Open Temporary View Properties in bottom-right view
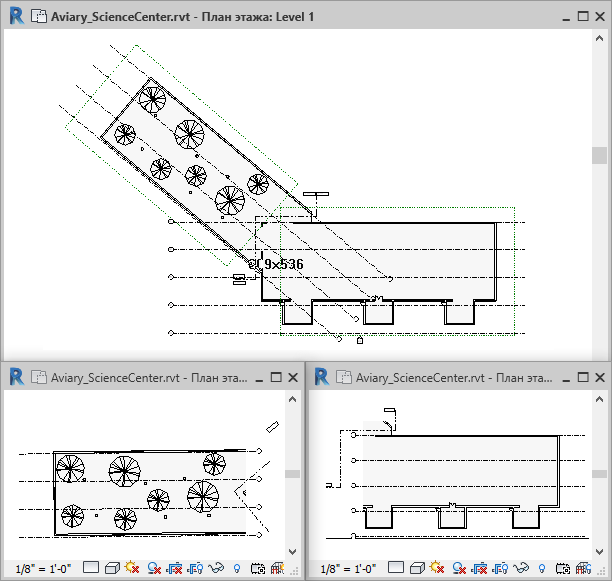The height and width of the screenshot is (581, 612). click(562, 569)
